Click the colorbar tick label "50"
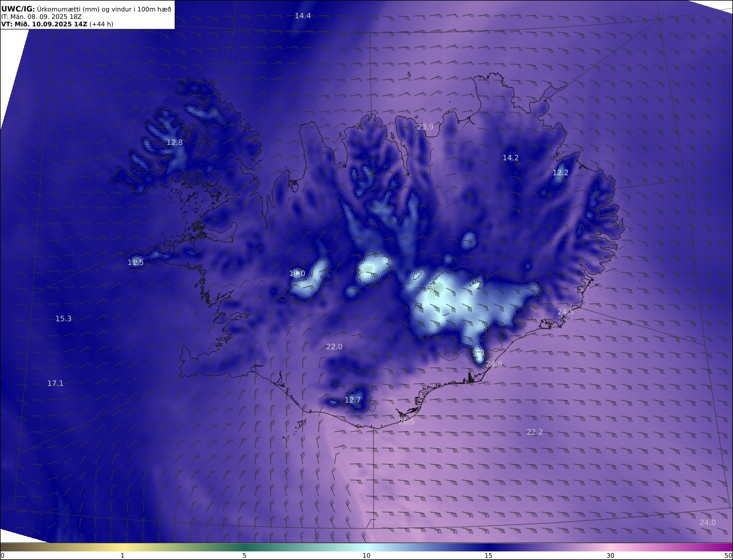Image resolution: width=733 pixels, height=560 pixels. click(x=728, y=555)
